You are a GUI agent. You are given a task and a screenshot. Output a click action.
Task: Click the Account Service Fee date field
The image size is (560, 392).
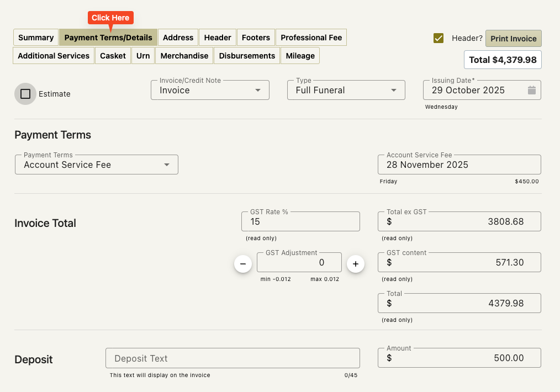tap(459, 165)
